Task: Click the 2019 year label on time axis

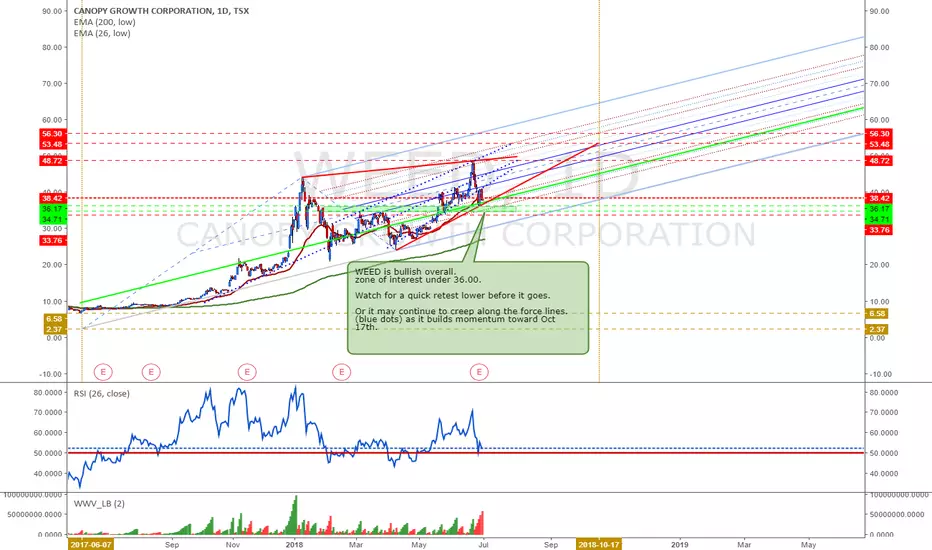Action: 679,544
